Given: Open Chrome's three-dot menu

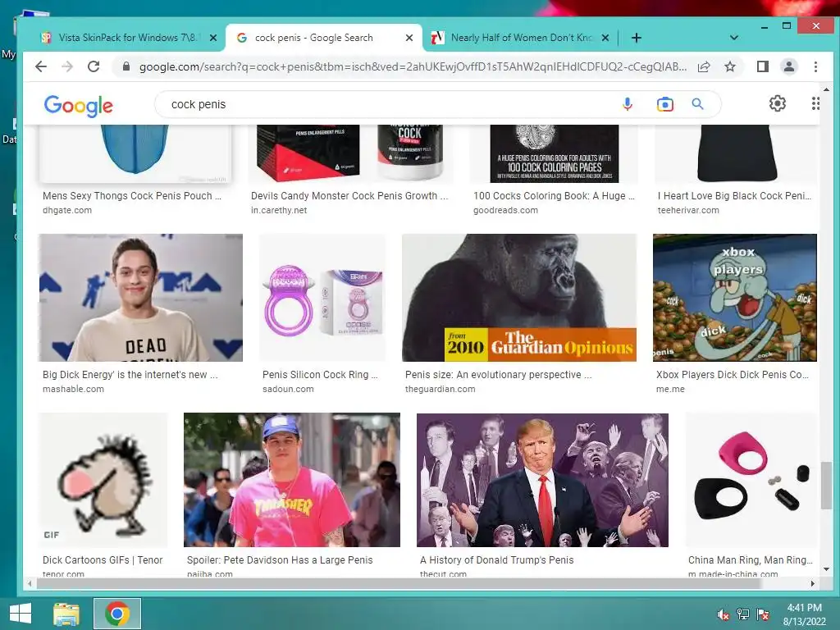Looking at the screenshot, I should [x=815, y=66].
